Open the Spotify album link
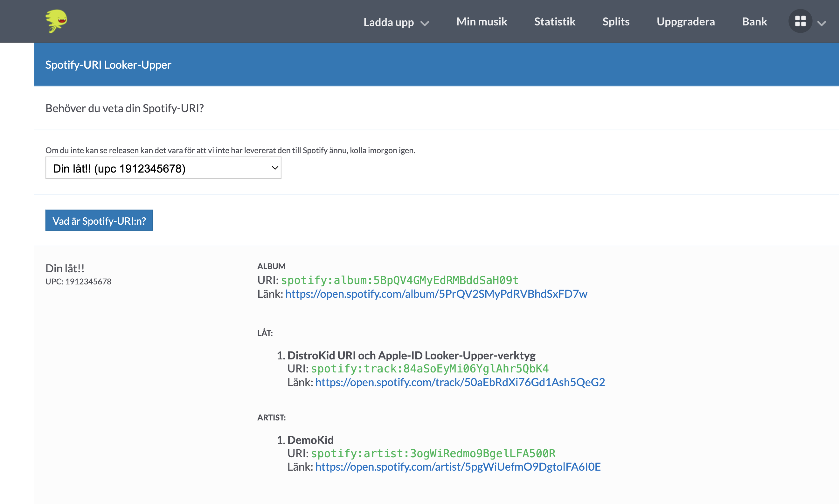This screenshot has width=839, height=504. coord(436,294)
